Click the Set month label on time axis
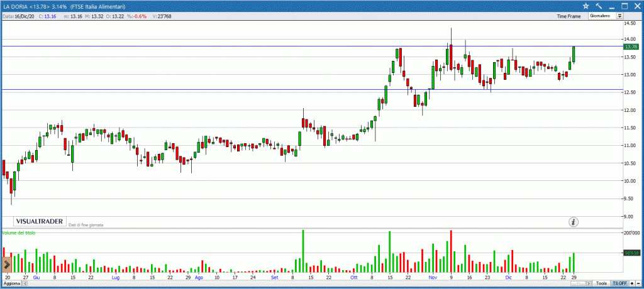This screenshot has height=289, width=644. click(274, 278)
